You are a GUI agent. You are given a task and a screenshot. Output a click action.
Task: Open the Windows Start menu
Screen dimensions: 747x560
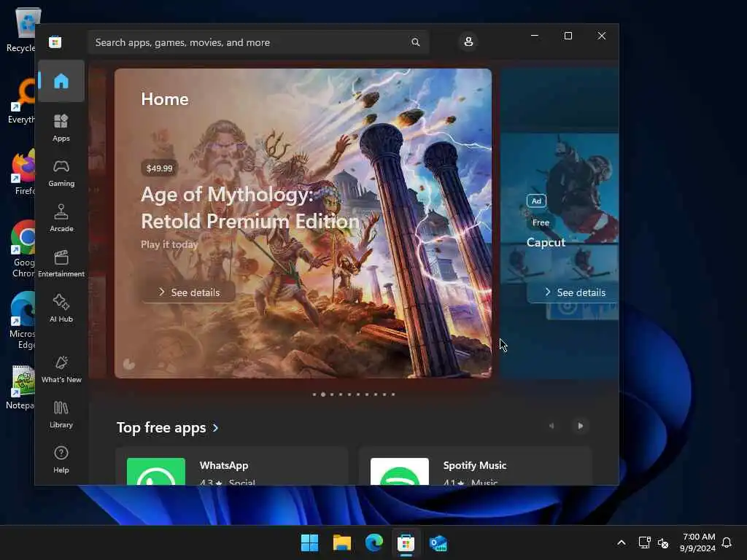tap(309, 542)
